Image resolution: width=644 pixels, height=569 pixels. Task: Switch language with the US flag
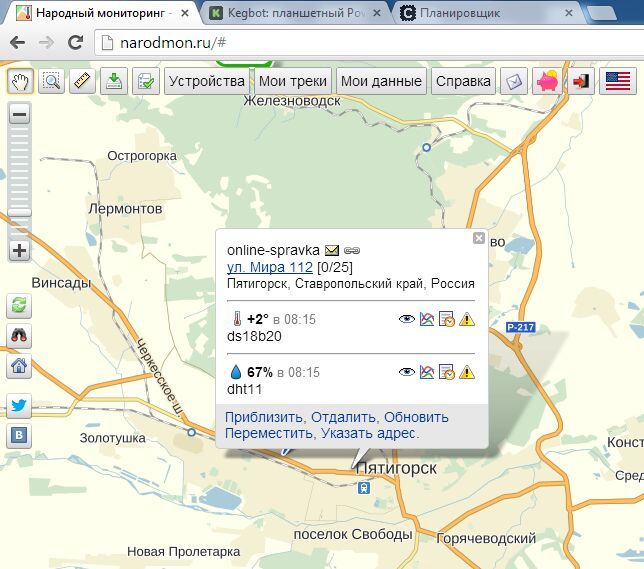[618, 81]
